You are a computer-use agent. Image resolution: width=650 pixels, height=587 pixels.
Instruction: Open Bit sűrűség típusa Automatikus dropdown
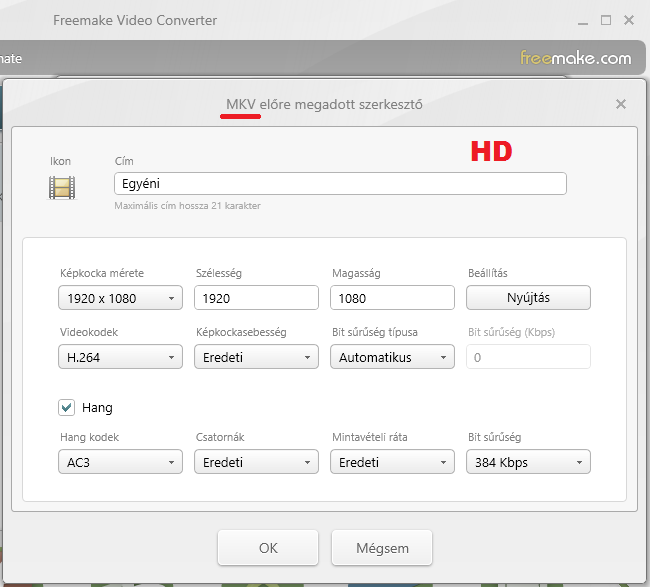pos(392,357)
